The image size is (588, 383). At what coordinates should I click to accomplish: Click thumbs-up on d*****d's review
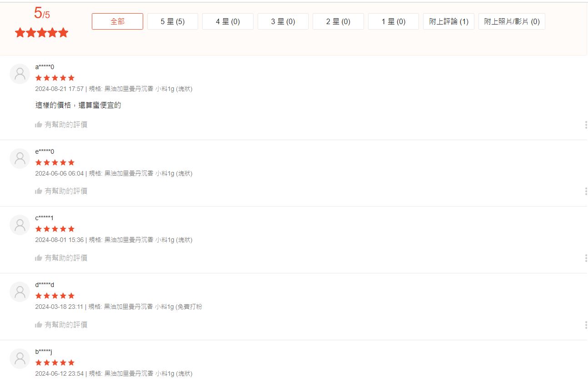(39, 325)
